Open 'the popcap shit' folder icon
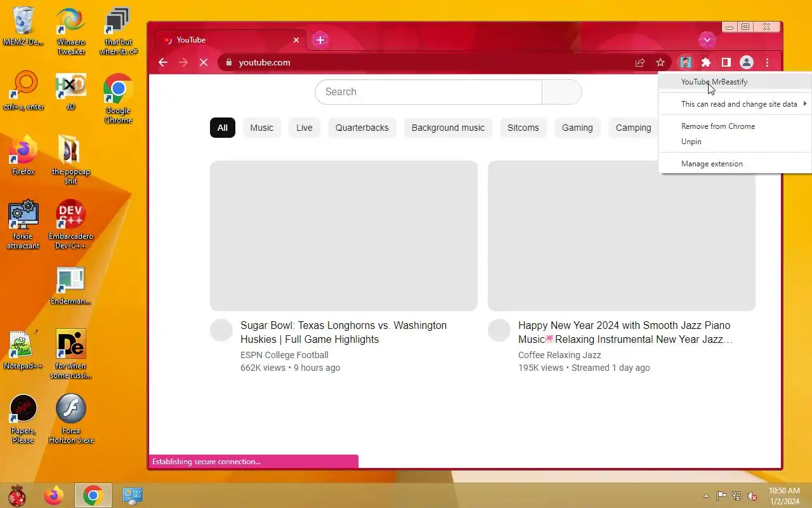 coord(71,150)
